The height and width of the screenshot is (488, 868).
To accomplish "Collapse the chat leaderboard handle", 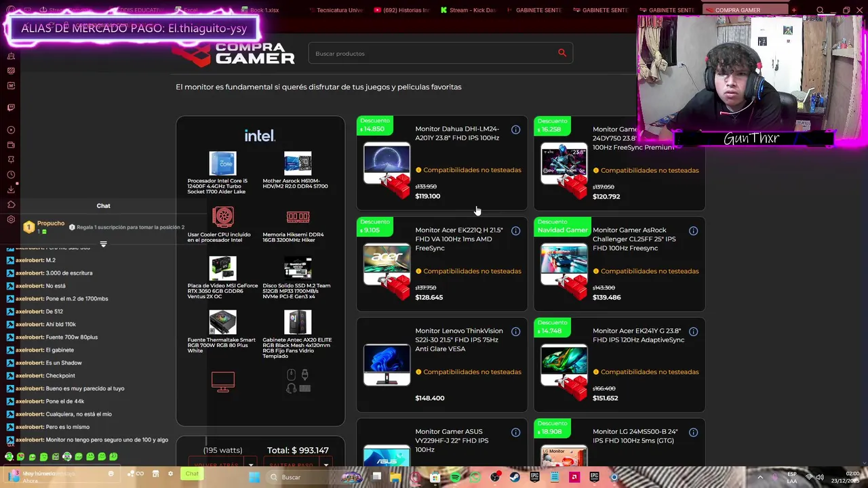I will (x=103, y=244).
